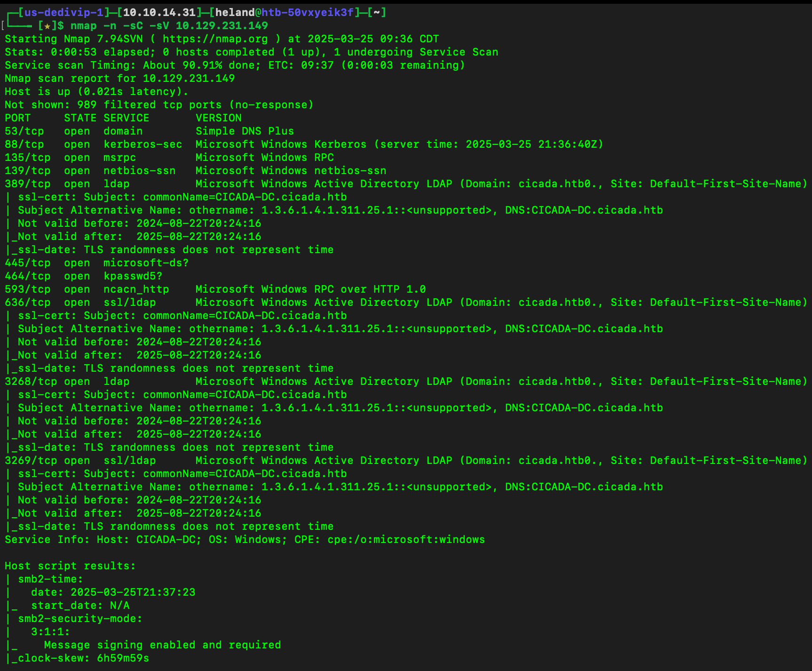Screen dimensions: 812x671
Task: Click Microsoft Windows netbios-ssn version text
Action: click(291, 171)
